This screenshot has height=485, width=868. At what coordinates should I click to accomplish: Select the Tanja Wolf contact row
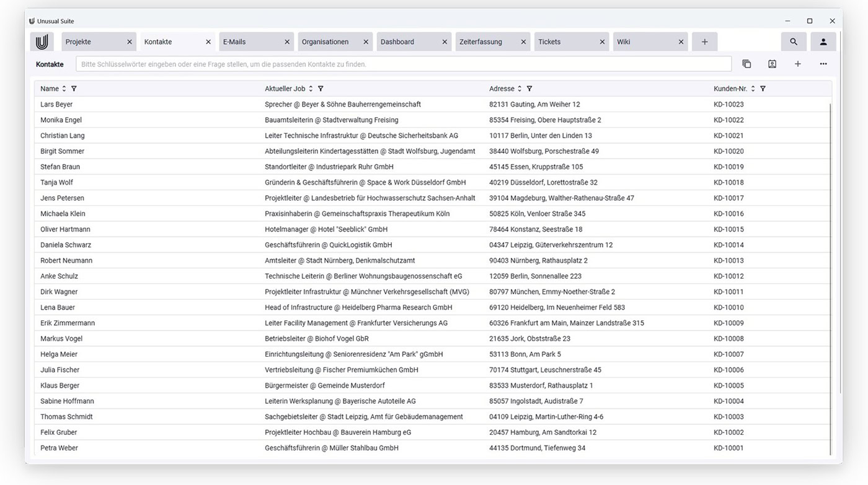coord(248,183)
